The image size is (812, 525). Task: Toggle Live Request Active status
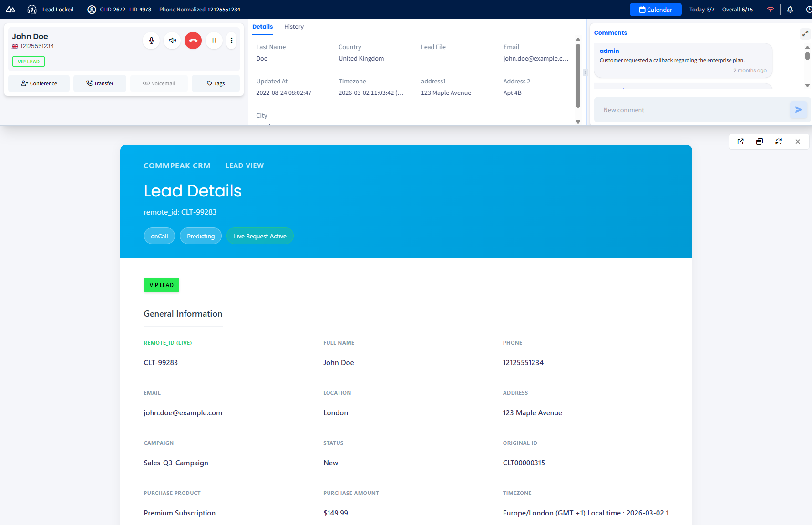[260, 236]
